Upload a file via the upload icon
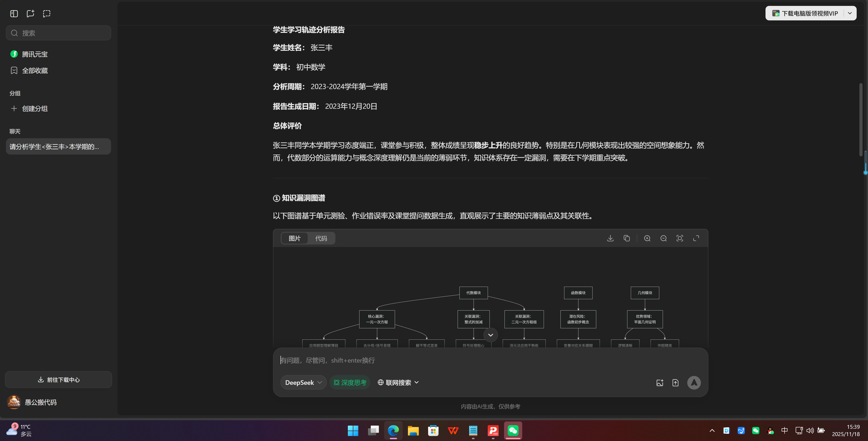This screenshot has width=868, height=441. click(x=675, y=383)
